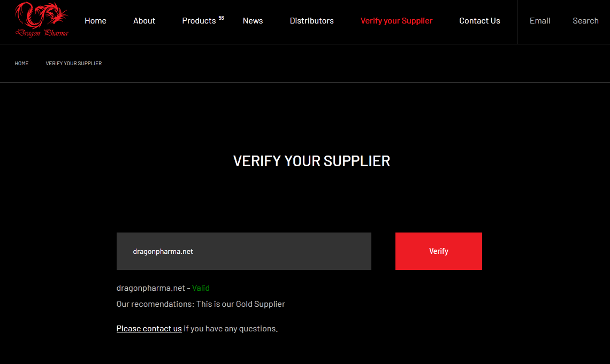
Task: Click the HOME breadcrumb
Action: pos(21,63)
